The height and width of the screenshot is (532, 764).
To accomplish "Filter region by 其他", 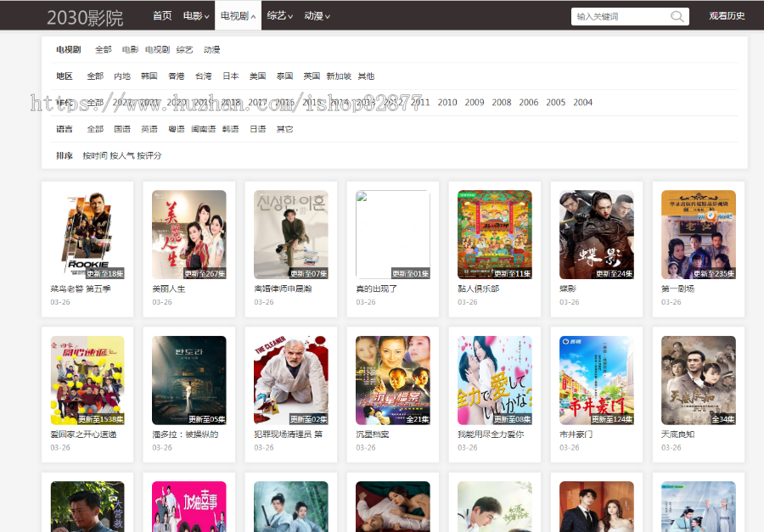I will [x=366, y=76].
